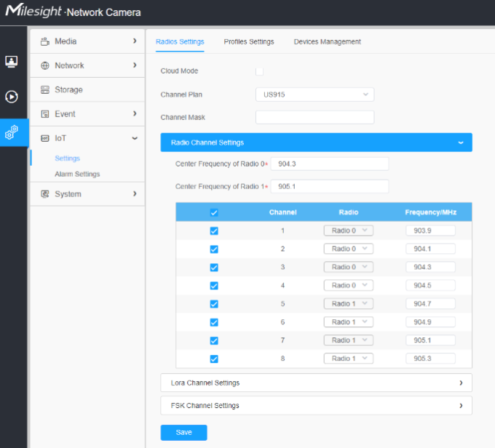The width and height of the screenshot is (495, 448).
Task: Open Radio dropdown for channel 2
Action: pyautogui.click(x=349, y=249)
